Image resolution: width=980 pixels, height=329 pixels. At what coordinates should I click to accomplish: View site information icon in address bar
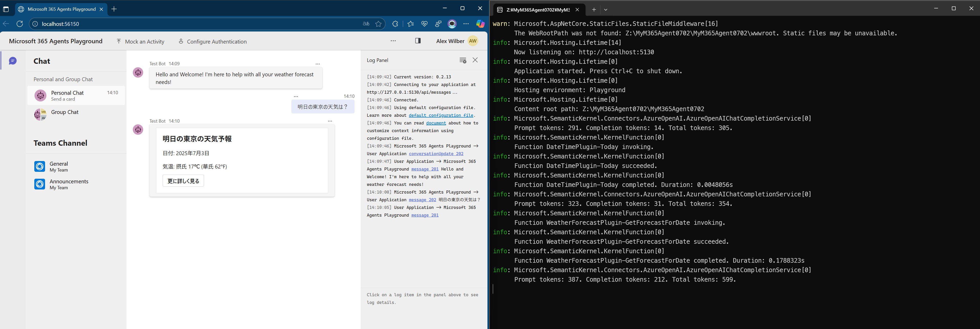pos(35,24)
